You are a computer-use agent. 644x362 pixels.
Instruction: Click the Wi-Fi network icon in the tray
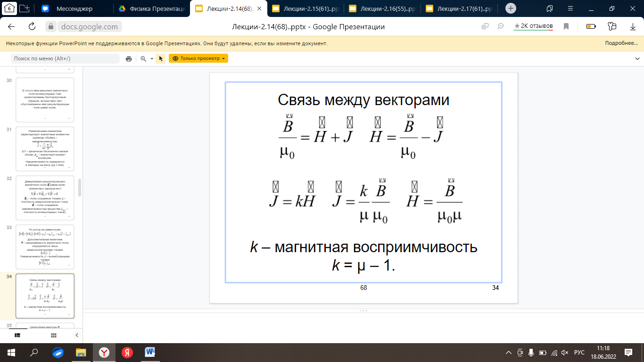coord(554,353)
